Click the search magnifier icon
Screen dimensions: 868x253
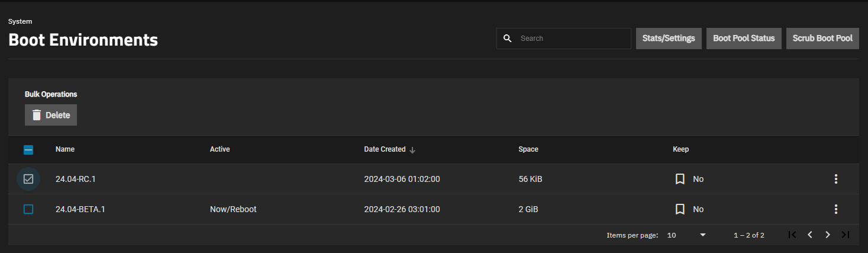(507, 39)
